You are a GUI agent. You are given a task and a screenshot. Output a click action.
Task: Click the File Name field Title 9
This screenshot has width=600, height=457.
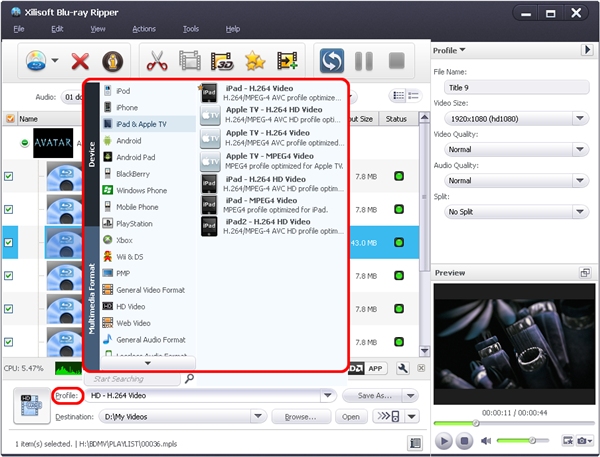tap(517, 88)
